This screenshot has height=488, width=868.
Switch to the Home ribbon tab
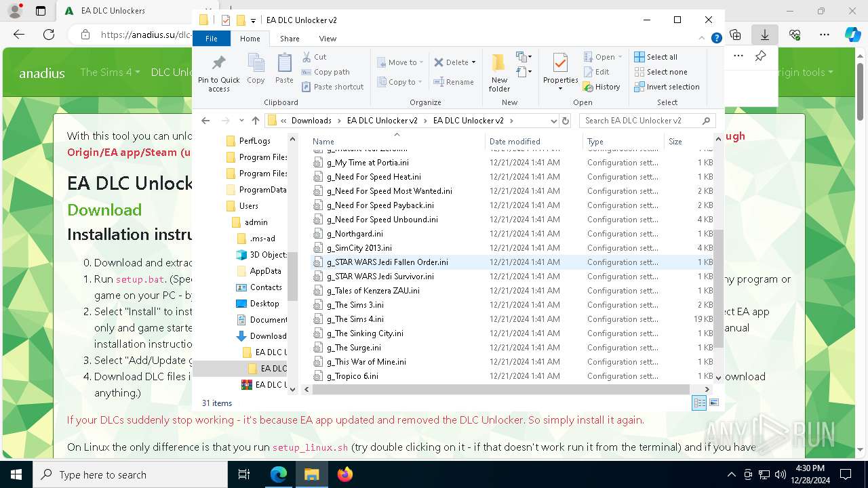coord(250,39)
